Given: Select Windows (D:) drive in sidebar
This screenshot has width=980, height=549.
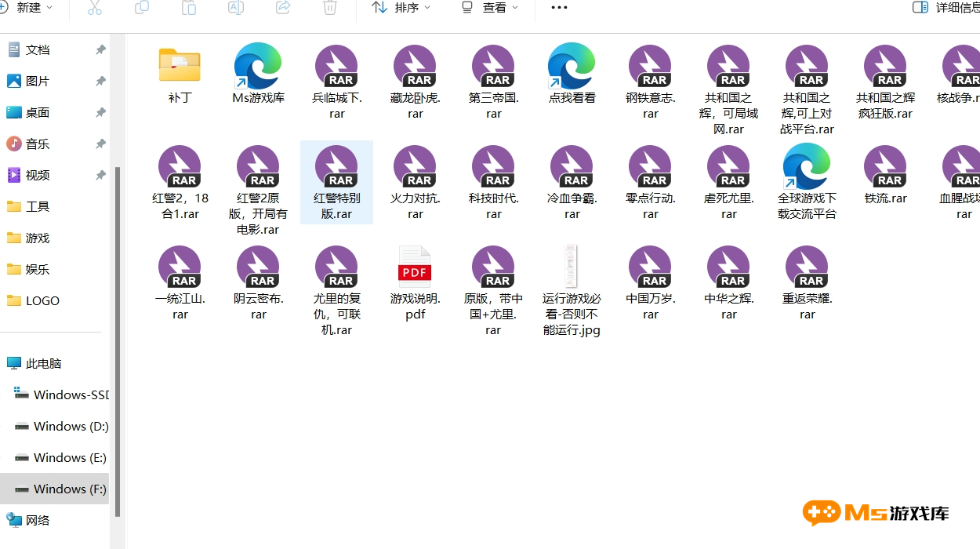Looking at the screenshot, I should click(x=71, y=427).
